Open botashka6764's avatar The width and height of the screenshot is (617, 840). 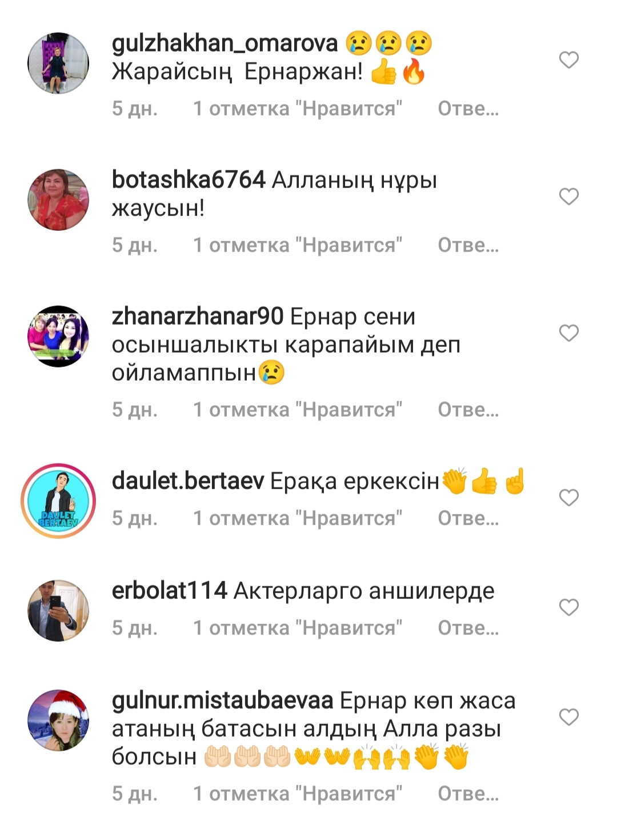point(58,199)
